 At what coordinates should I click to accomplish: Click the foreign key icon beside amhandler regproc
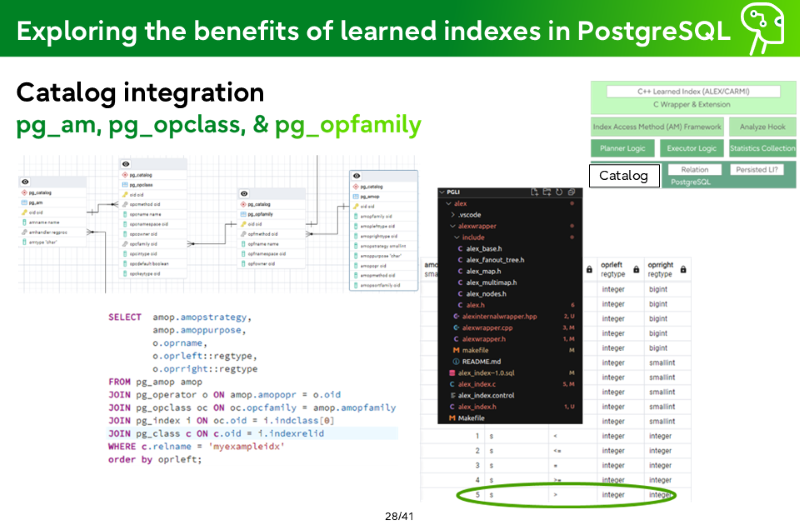pos(24,232)
